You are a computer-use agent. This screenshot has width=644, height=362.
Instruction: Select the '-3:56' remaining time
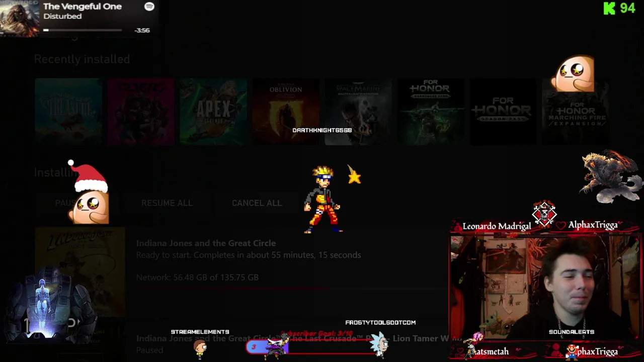pos(142,30)
